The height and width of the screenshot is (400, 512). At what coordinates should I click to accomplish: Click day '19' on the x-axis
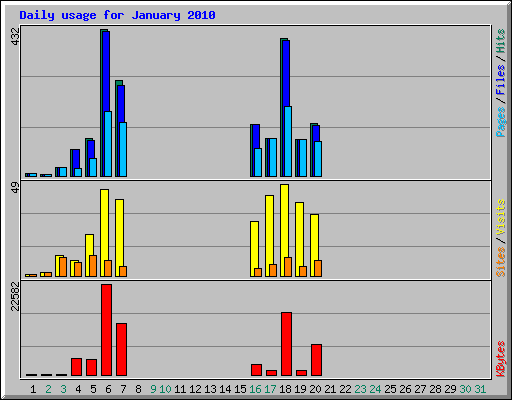tap(300, 389)
